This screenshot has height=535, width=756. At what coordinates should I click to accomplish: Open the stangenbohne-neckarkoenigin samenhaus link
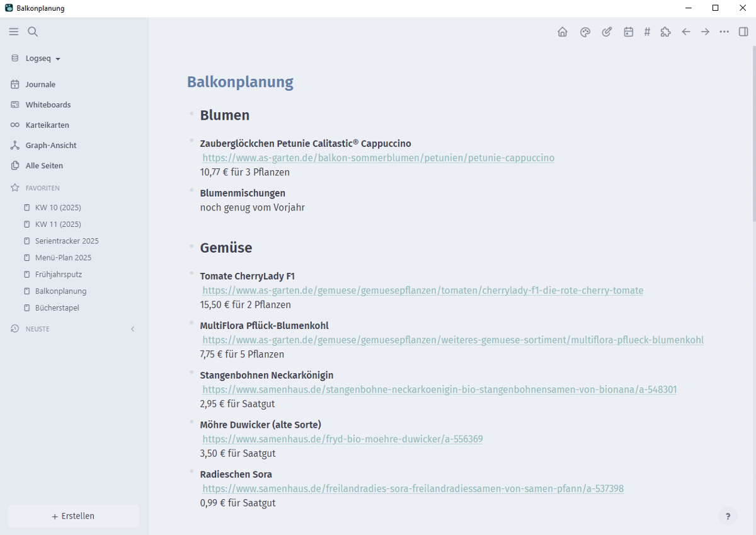440,389
